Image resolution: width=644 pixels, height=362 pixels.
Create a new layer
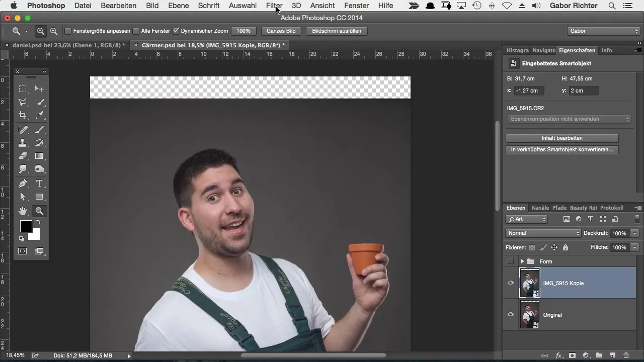(x=613, y=355)
